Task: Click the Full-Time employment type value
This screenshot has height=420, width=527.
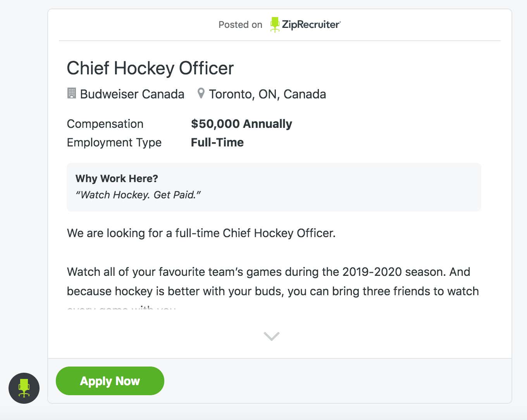Action: pos(217,143)
